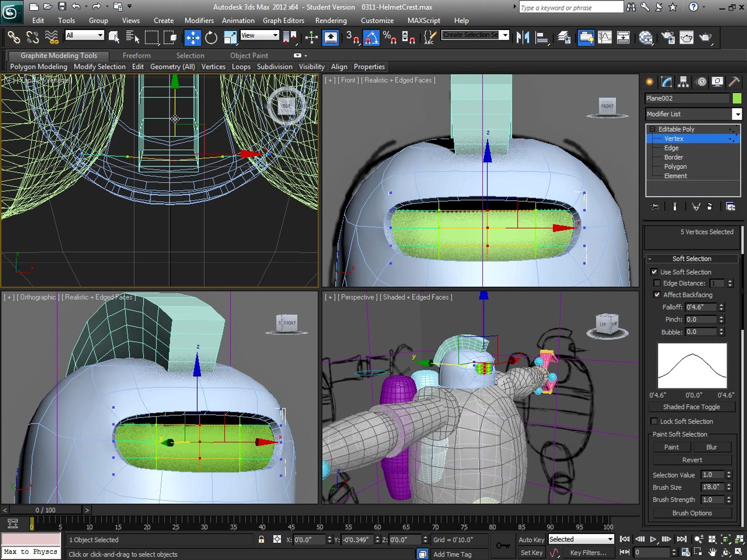Enable Lock Soft Selection checkbox
Viewport: 747px width, 560px height.
point(654,421)
